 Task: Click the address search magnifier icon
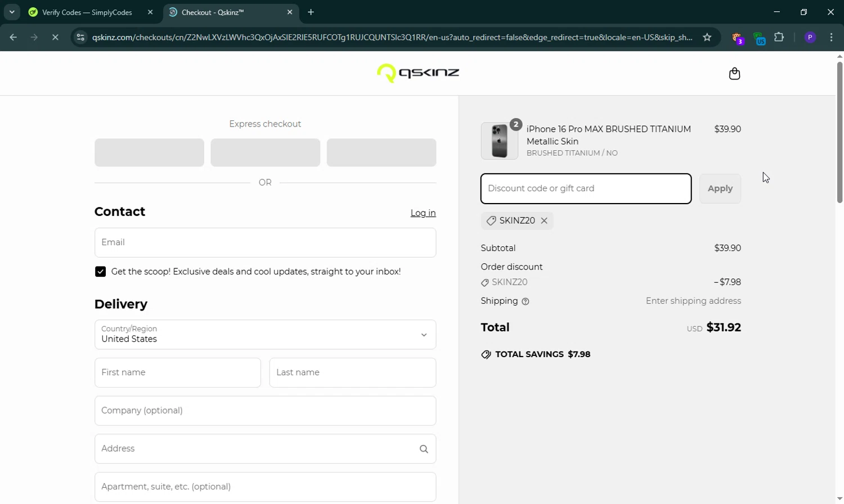coord(424,449)
